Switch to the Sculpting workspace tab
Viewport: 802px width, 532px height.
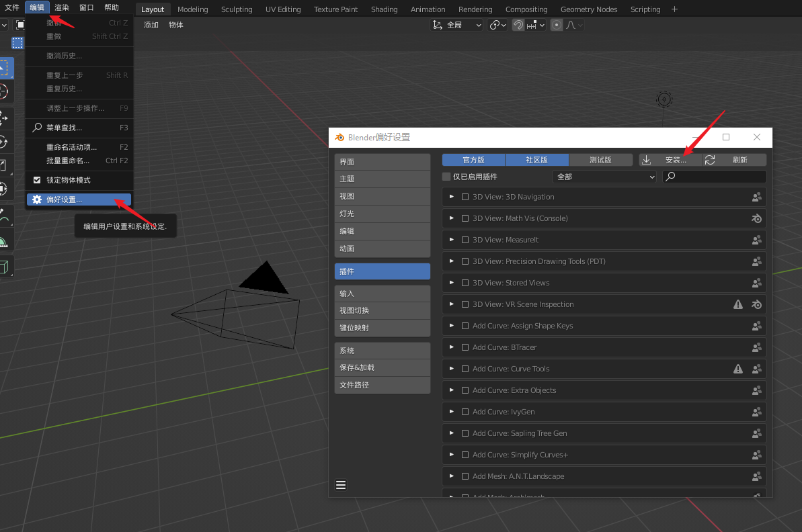pyautogui.click(x=237, y=9)
